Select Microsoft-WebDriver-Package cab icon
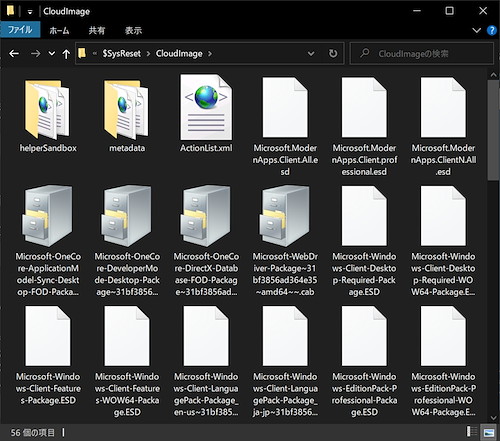The image size is (500, 441). [285, 216]
